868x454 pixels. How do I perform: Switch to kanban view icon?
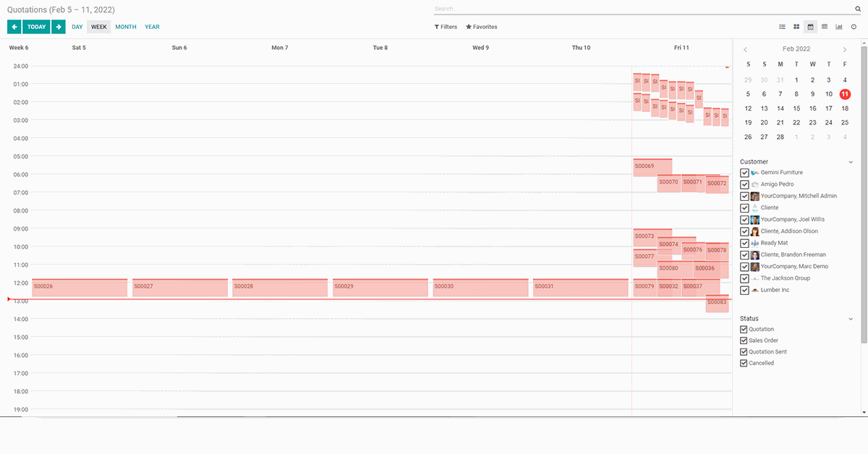[x=796, y=27]
